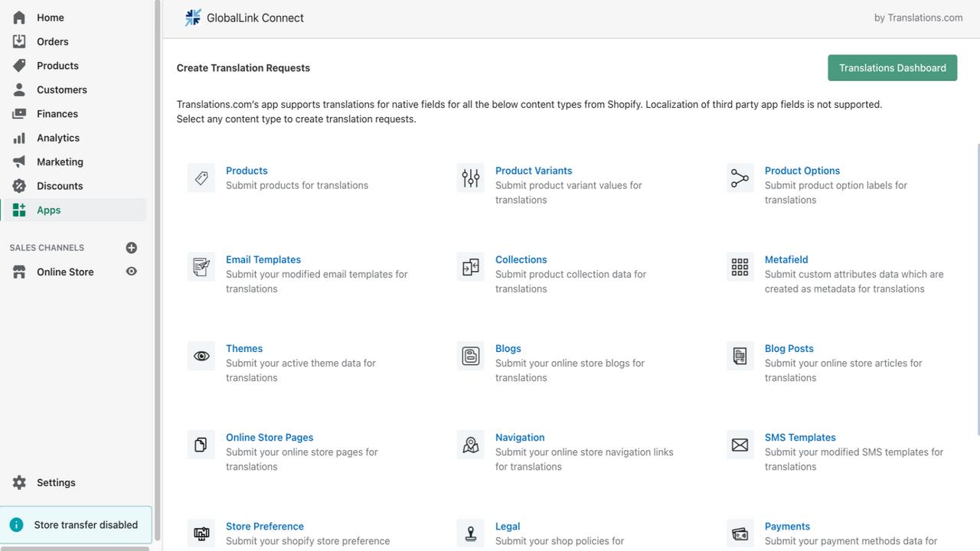Open Products translation link

[x=247, y=171]
